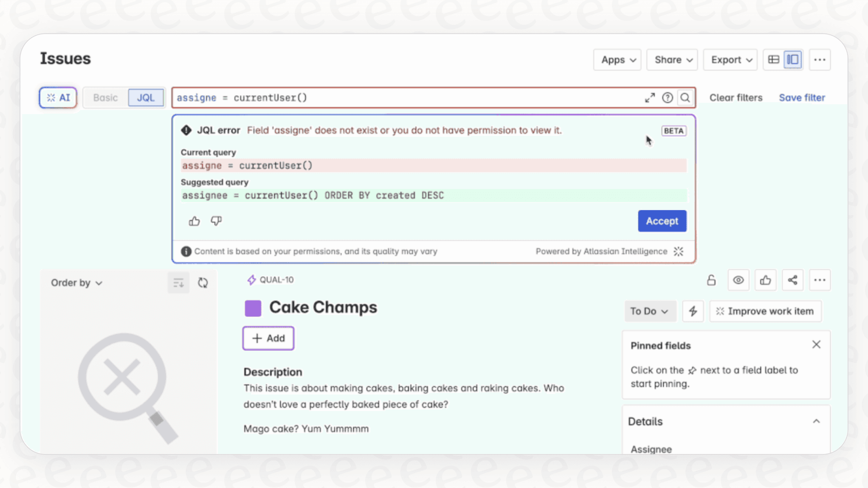The width and height of the screenshot is (868, 488).
Task: Share the QUAL-10 issue
Action: click(x=793, y=280)
